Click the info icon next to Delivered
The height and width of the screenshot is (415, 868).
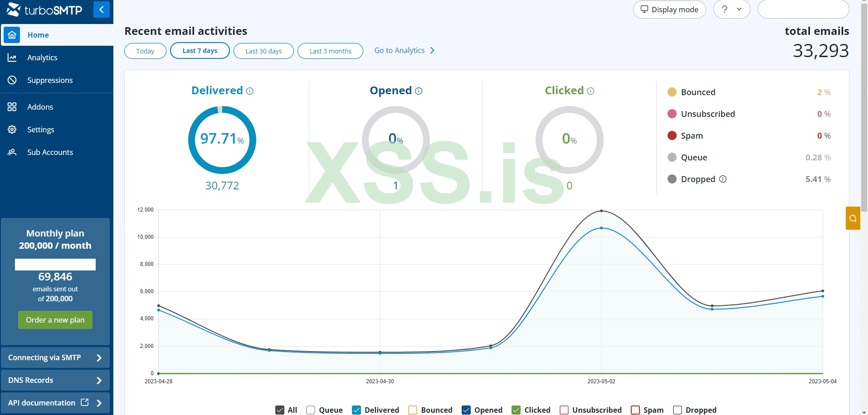coord(250,91)
